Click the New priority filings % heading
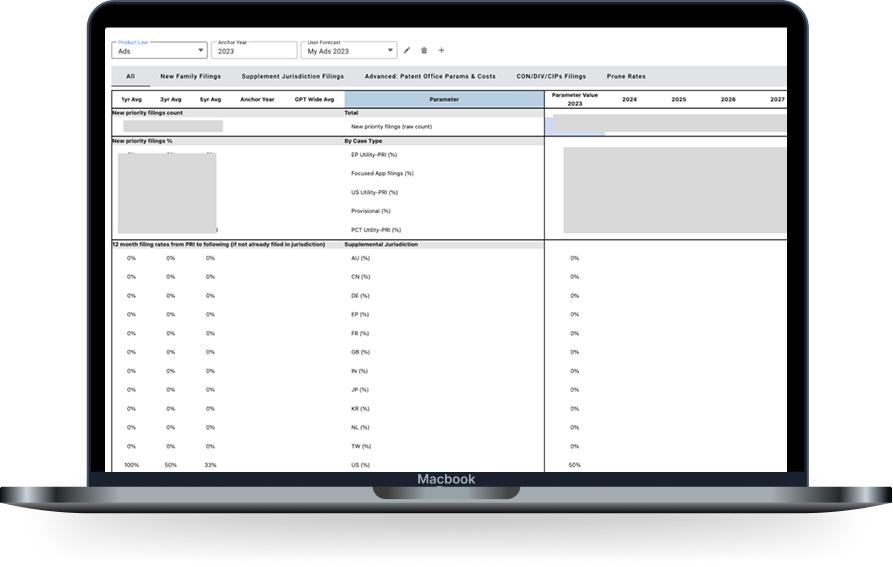Viewport: 893px width, 567px height. (x=142, y=141)
